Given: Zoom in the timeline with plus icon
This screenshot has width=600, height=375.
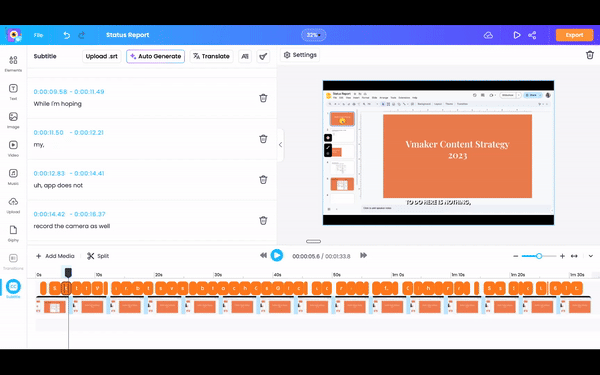Looking at the screenshot, I should [x=562, y=256].
